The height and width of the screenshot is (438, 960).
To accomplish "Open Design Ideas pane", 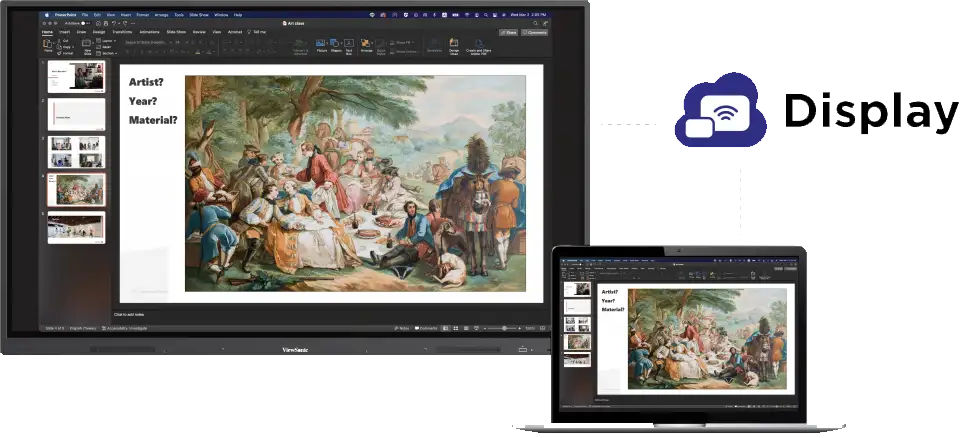I will pos(453,46).
